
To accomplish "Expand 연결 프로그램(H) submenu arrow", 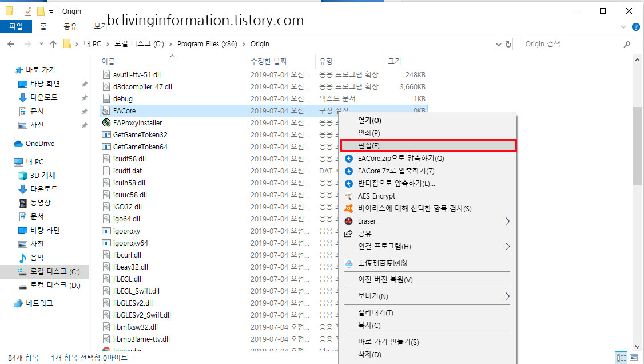I will pyautogui.click(x=508, y=247).
